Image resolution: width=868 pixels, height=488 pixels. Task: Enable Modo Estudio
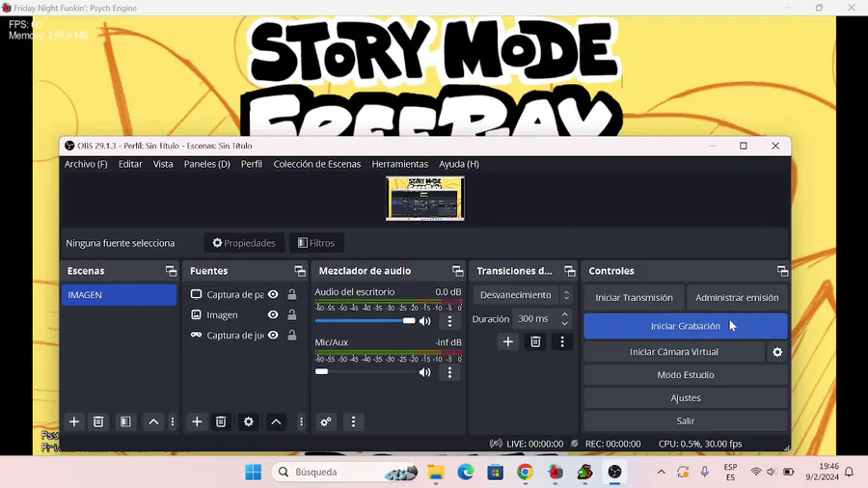pyautogui.click(x=686, y=375)
